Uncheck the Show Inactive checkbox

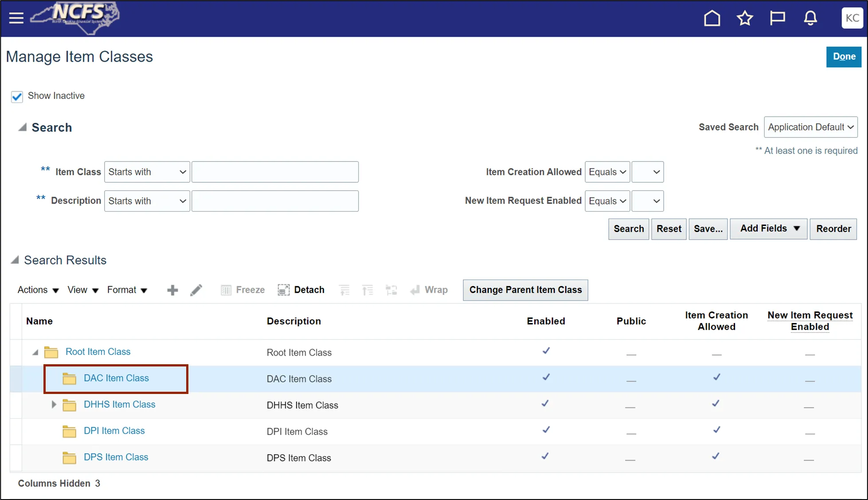(17, 96)
